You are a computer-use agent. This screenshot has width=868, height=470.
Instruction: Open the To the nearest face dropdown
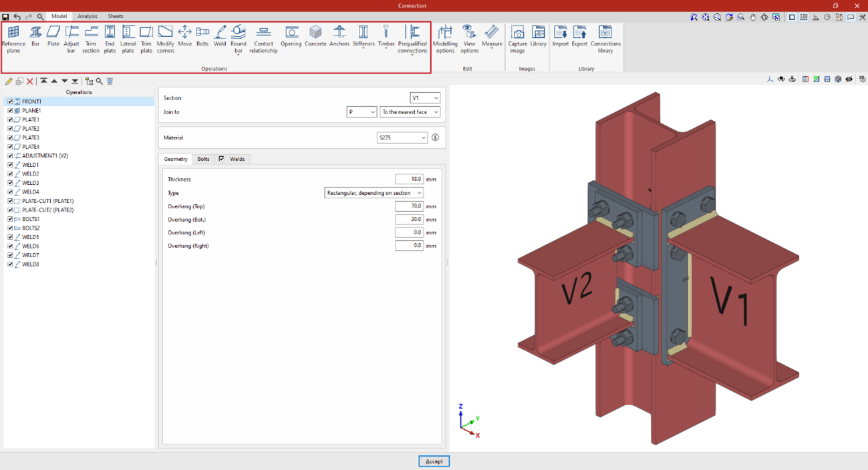coord(410,112)
